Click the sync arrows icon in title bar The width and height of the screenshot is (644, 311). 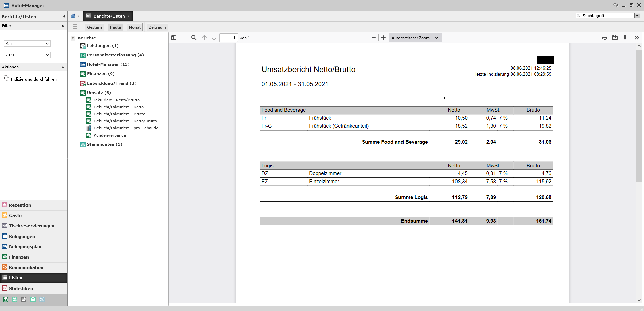click(615, 5)
